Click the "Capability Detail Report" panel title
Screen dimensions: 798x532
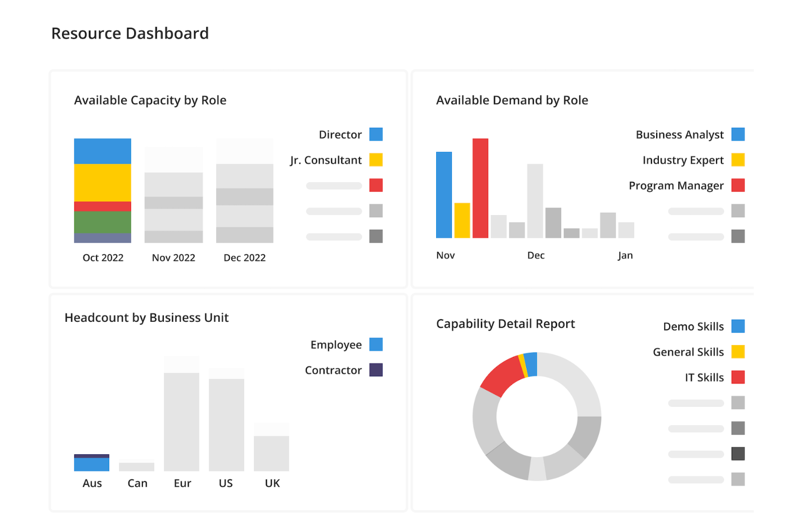point(506,324)
